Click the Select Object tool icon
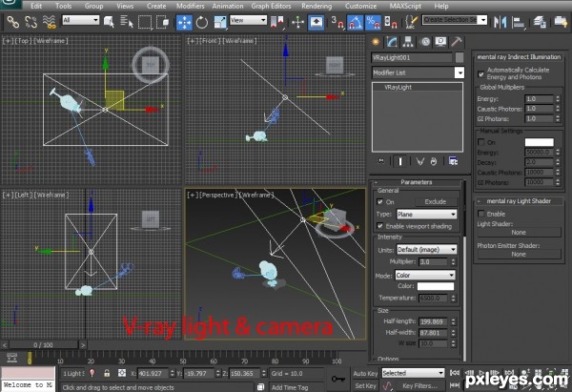Image resolution: width=572 pixels, height=392 pixels. click(x=109, y=22)
